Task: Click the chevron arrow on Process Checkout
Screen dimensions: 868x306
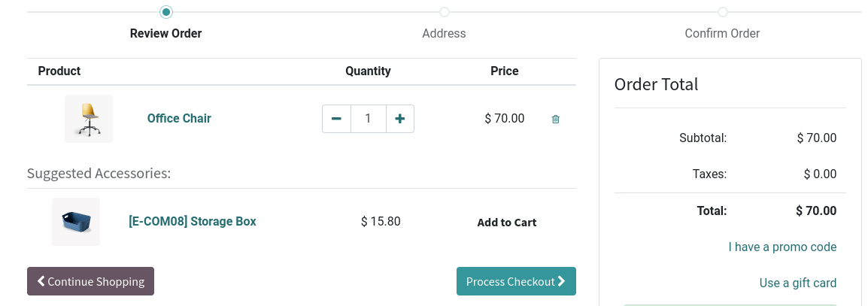Action: click(x=561, y=281)
